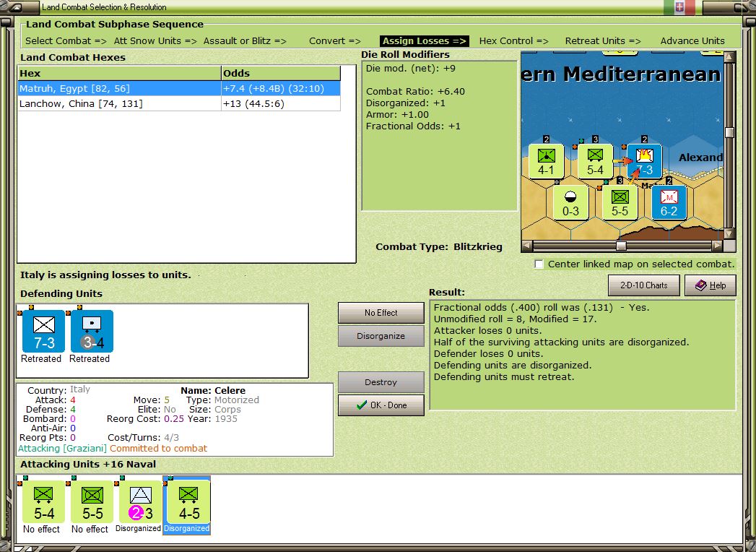756x552 pixels.
Task: Click the map vertical scrollbar thumb
Action: tap(729, 132)
